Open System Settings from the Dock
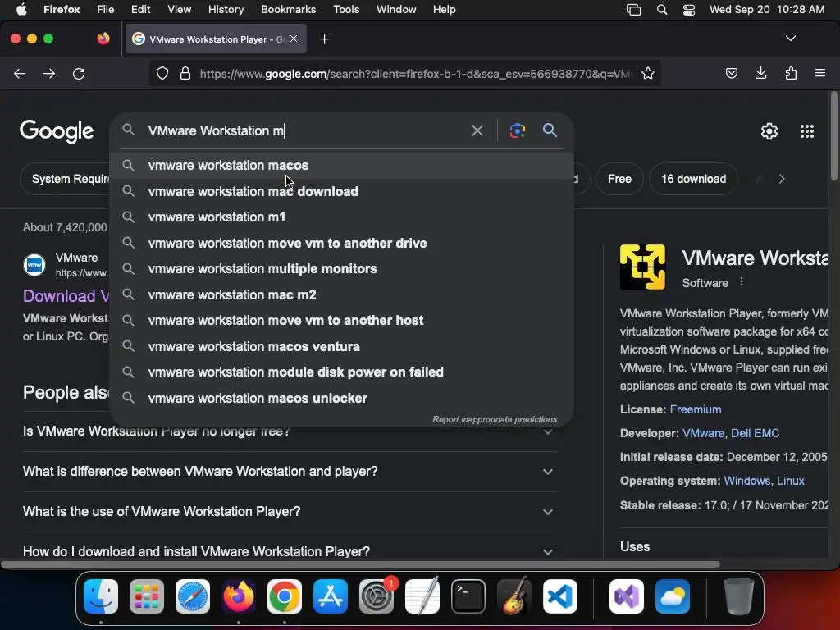840x630 pixels. click(377, 596)
